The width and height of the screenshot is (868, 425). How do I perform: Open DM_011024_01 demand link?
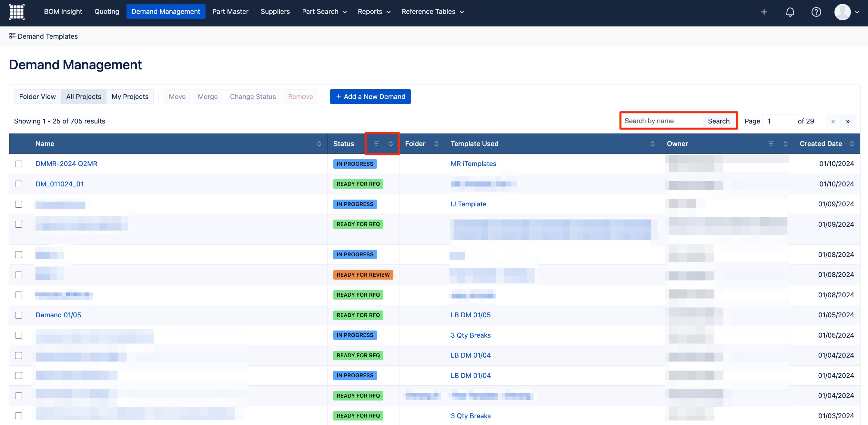click(x=60, y=184)
